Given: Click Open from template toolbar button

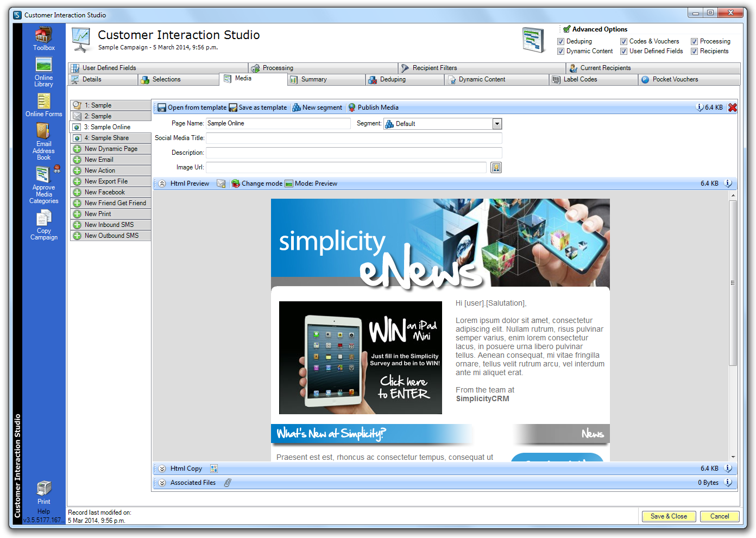Looking at the screenshot, I should (192, 107).
